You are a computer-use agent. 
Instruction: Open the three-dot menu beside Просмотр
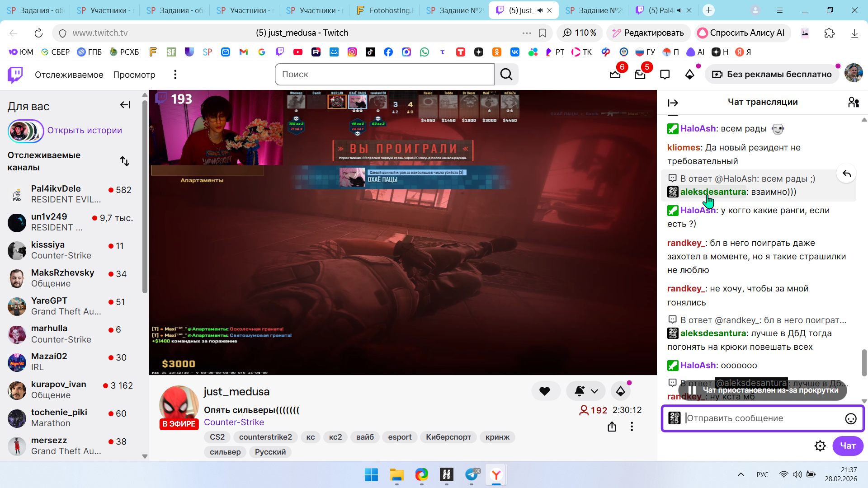[x=175, y=75]
